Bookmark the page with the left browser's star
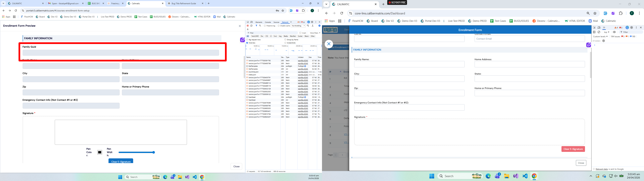Screen dimensions: 644x181 (283, 11)
